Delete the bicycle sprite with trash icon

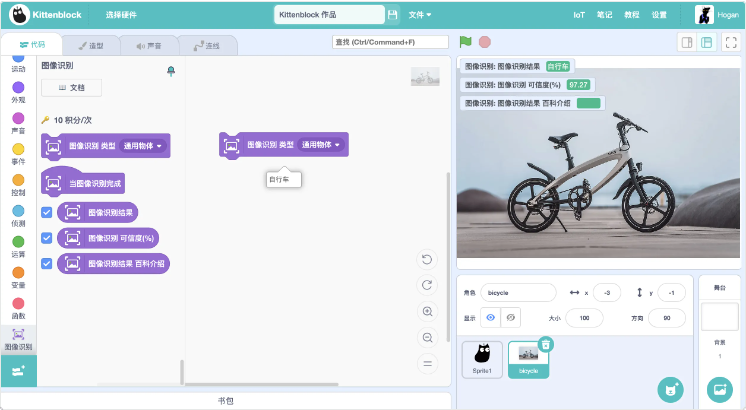pos(545,344)
